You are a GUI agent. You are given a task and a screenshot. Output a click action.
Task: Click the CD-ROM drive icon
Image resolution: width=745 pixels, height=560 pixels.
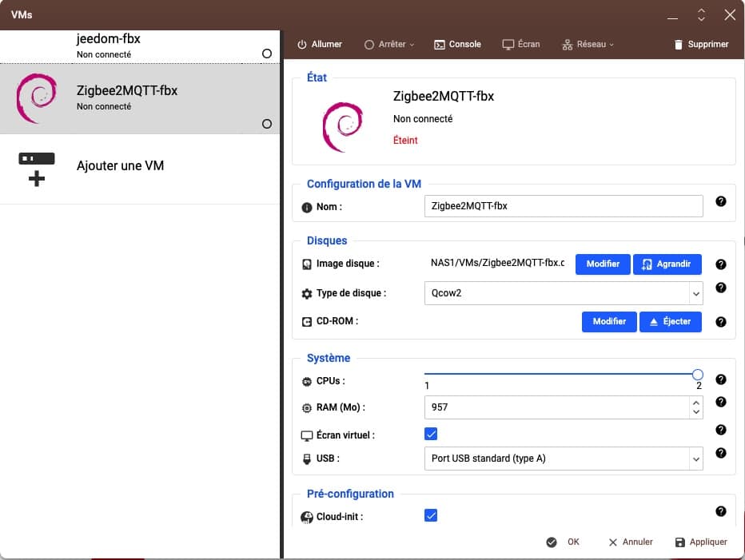click(x=307, y=322)
